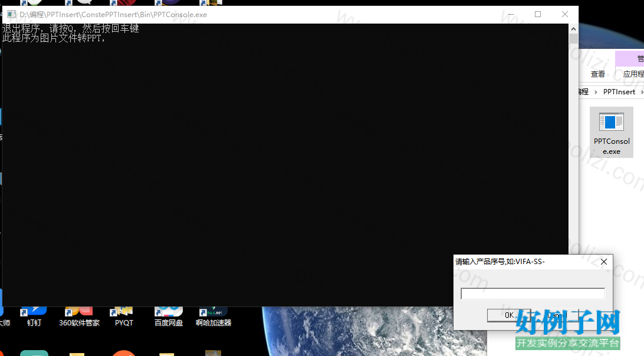Minimize the PPTConsole console window
The width and height of the screenshot is (644, 356).
point(511,14)
